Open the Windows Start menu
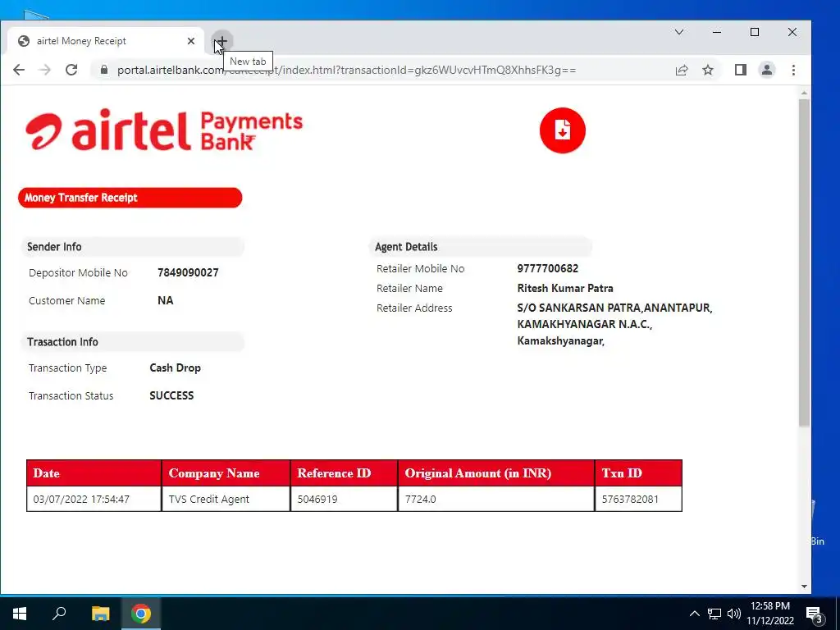This screenshot has width=840, height=630. 20,614
